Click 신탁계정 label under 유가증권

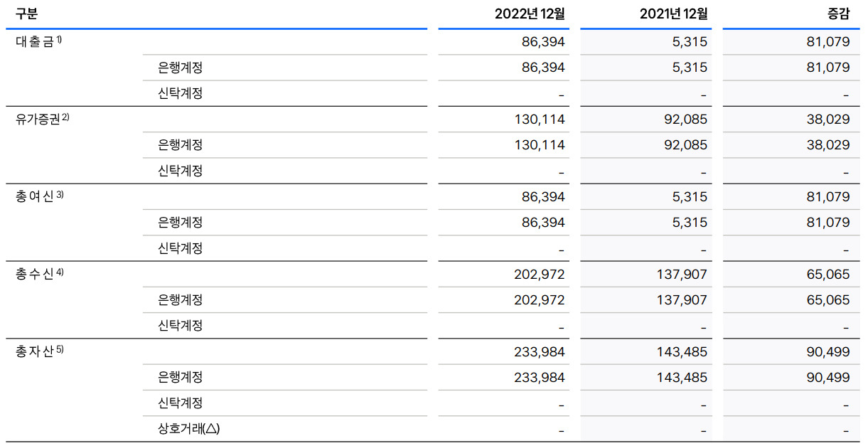181,171
